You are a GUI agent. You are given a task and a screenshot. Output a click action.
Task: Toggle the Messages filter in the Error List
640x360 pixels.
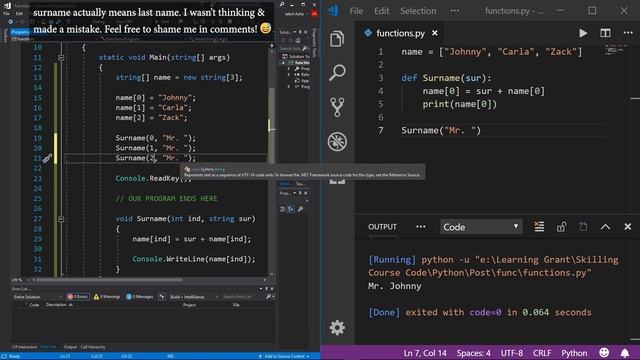tap(140, 297)
